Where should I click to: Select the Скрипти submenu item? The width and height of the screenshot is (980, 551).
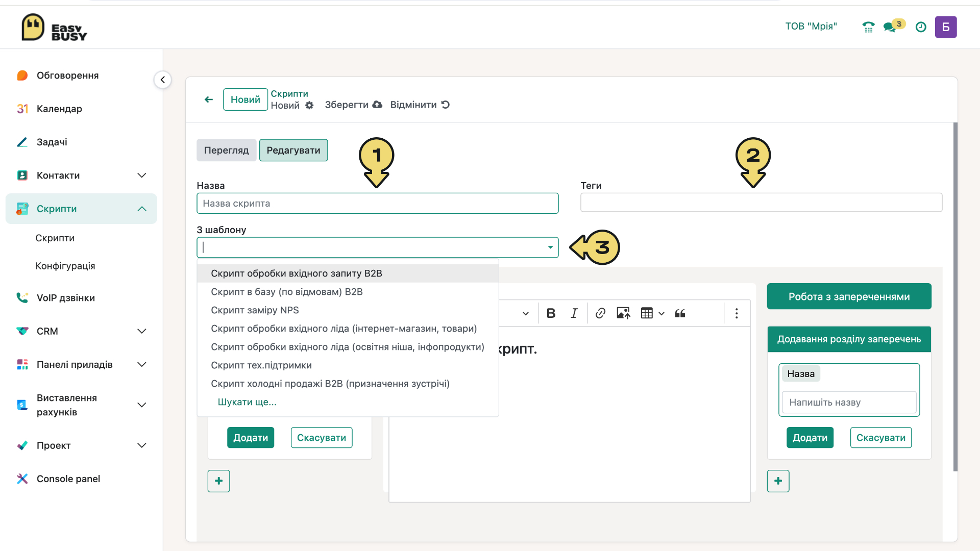point(55,238)
